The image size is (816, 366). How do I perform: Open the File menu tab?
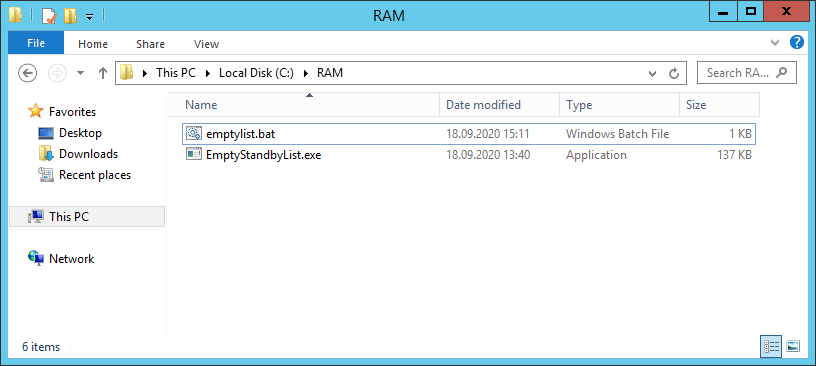[36, 43]
